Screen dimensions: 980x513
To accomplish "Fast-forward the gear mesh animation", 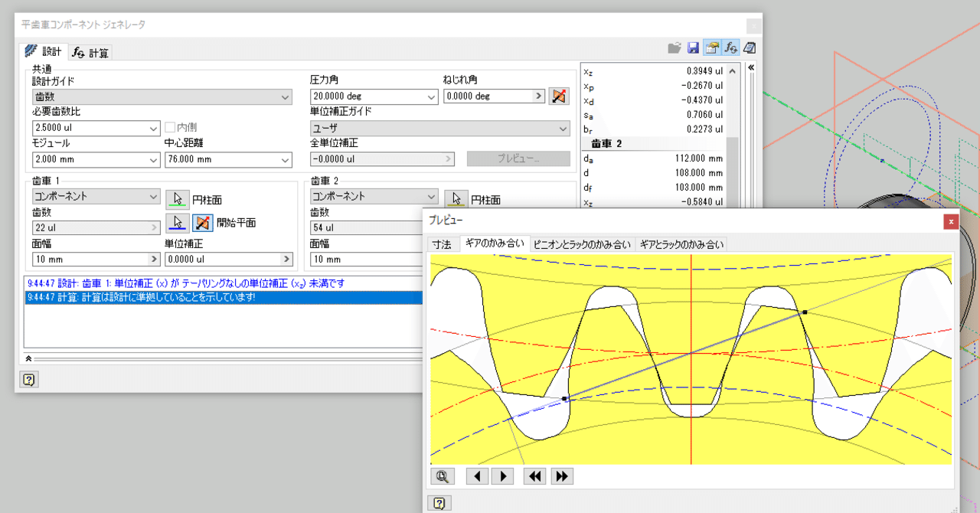I will pyautogui.click(x=562, y=476).
